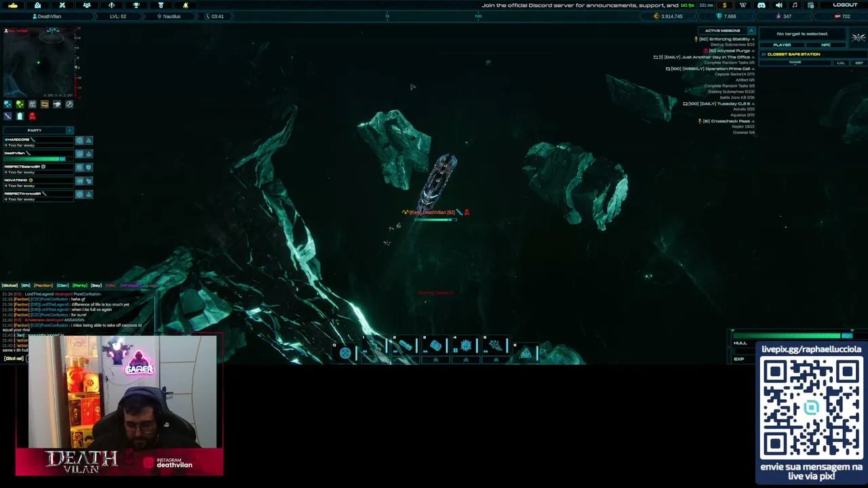This screenshot has width=868, height=488.
Task: Open the map location icon in top bar
Action: pyautogui.click(x=37, y=5)
